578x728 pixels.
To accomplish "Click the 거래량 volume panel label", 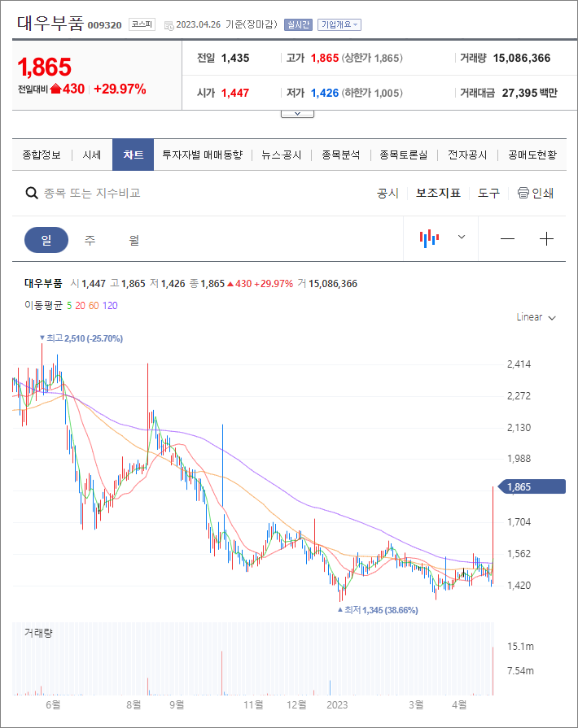I will [38, 633].
